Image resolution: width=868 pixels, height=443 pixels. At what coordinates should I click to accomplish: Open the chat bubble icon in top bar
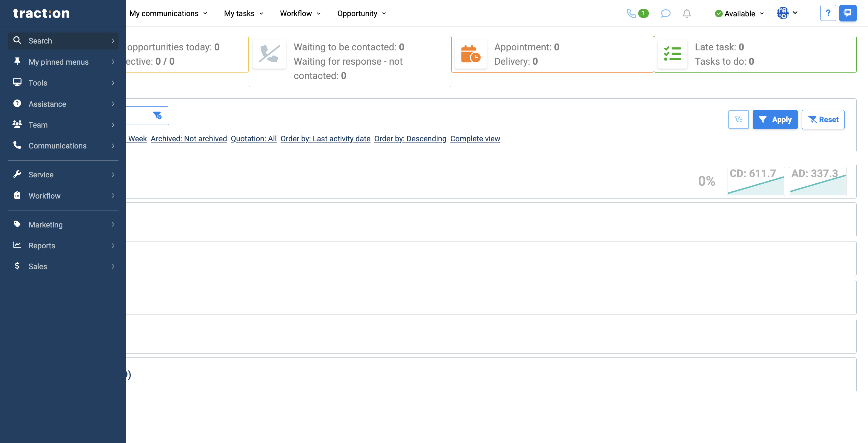pos(666,13)
